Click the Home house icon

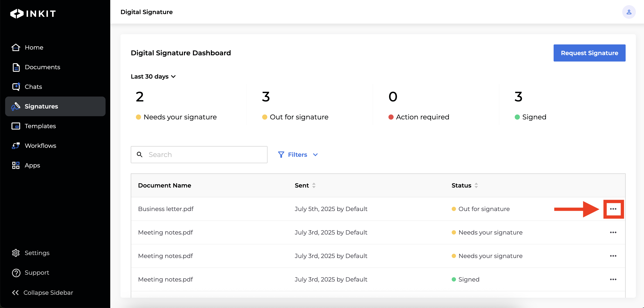tap(16, 47)
